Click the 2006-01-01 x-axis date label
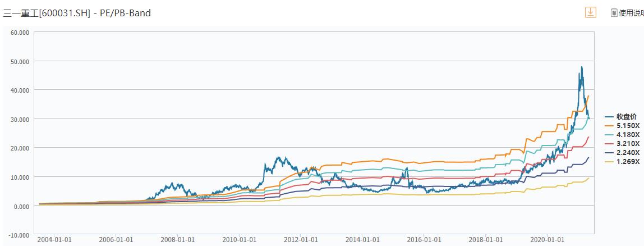The image size is (644, 246). [116, 240]
